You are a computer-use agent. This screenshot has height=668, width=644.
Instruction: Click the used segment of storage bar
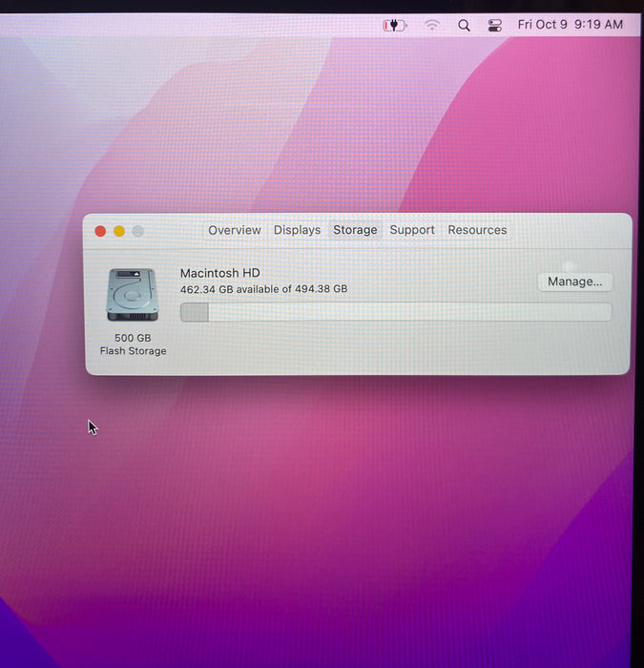195,312
